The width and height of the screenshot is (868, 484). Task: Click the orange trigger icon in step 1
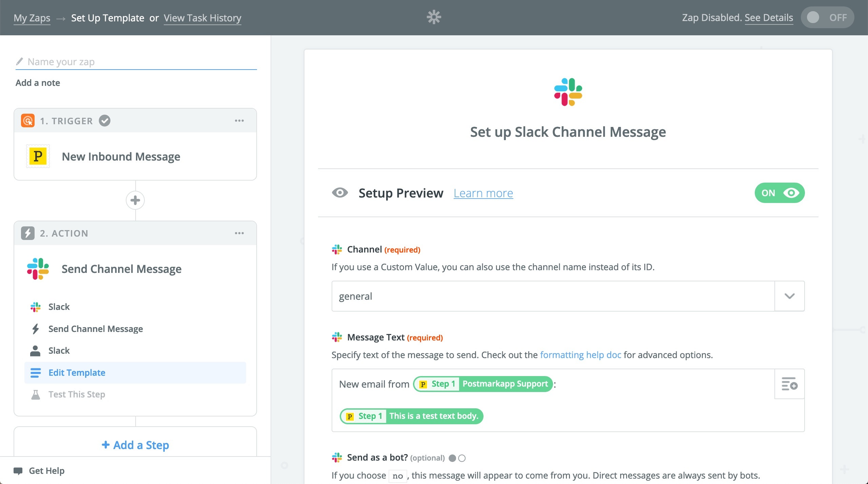pos(28,121)
